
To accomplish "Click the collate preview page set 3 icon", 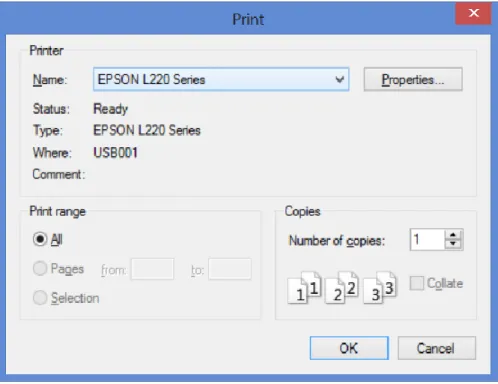I will (380, 287).
